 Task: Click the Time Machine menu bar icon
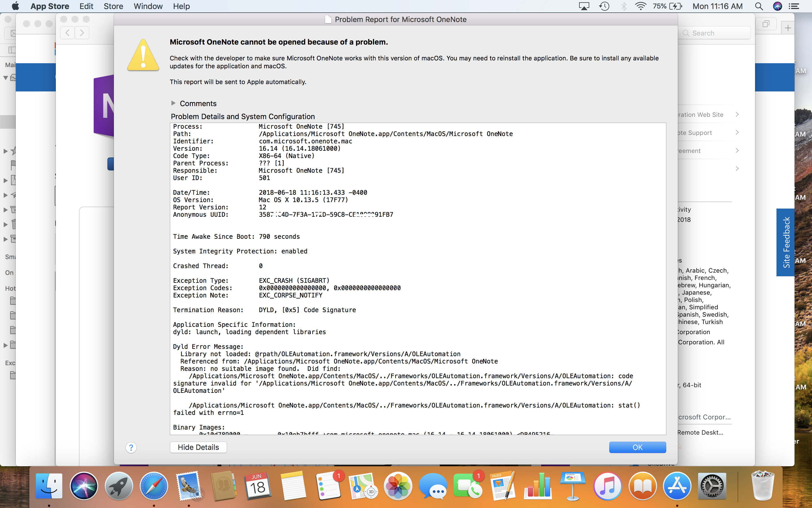604,6
